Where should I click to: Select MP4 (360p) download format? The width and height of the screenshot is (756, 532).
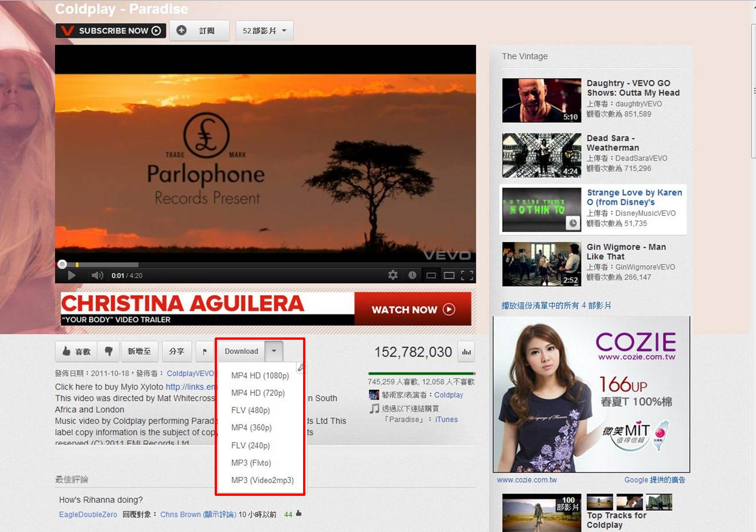pos(251,428)
